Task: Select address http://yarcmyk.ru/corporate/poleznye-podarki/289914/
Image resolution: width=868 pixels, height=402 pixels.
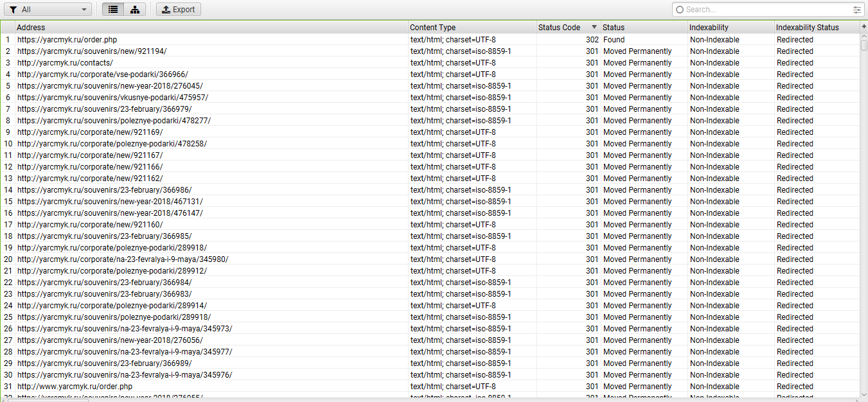Action: coord(112,306)
